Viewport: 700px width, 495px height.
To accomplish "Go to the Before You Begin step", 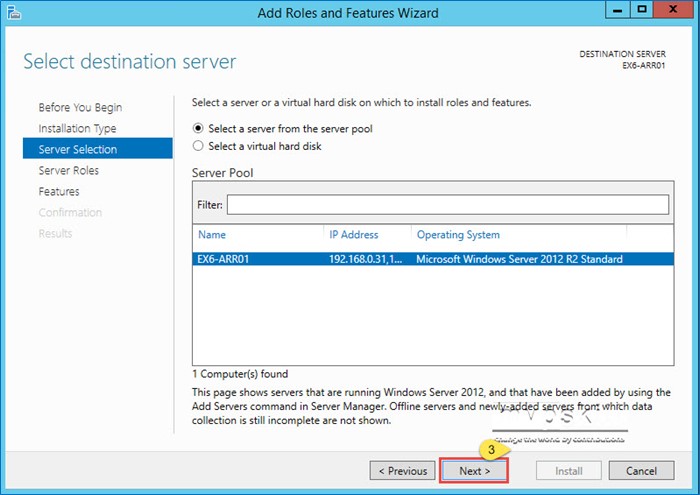I will [80, 108].
